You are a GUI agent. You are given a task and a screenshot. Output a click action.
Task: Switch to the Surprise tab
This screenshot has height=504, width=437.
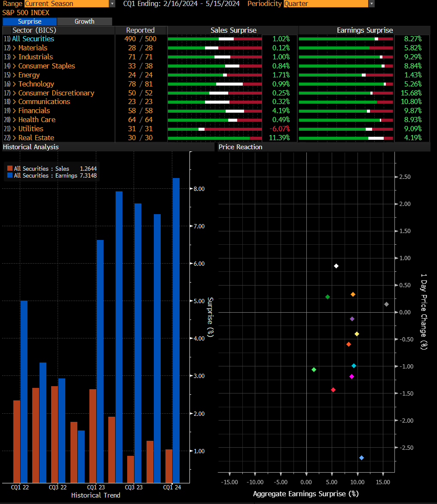click(x=30, y=22)
